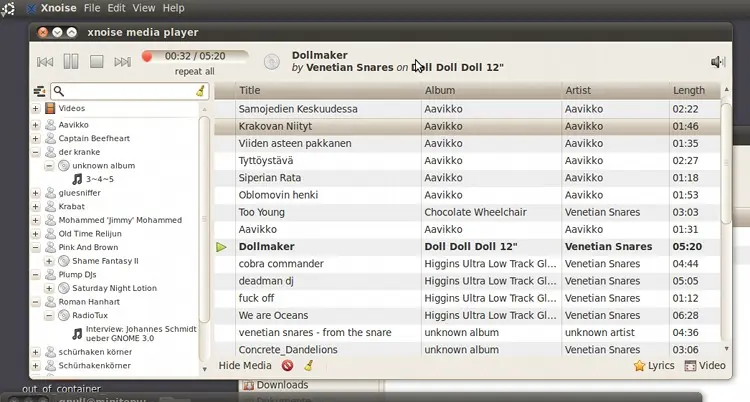Screen dimensions: 750x402
Task: Sort tracklist by Album column
Action: click(x=491, y=90)
